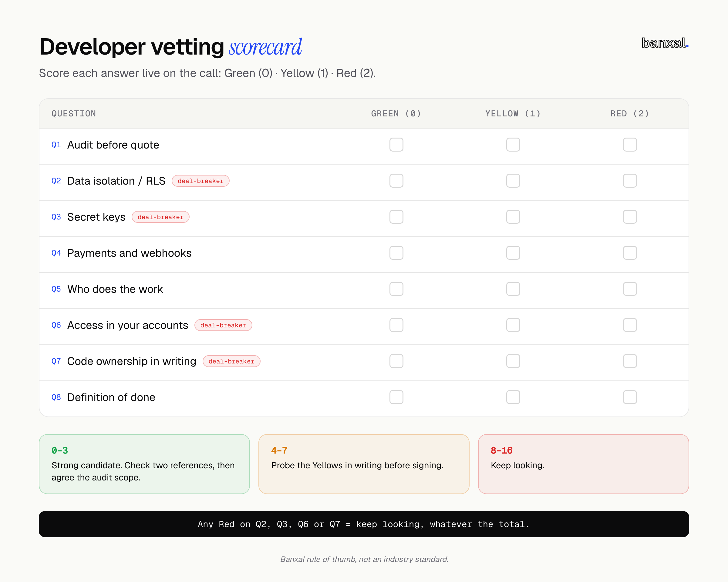Select Yellow checkbox in Secret keys row
This screenshot has width=728, height=582.
pos(513,217)
